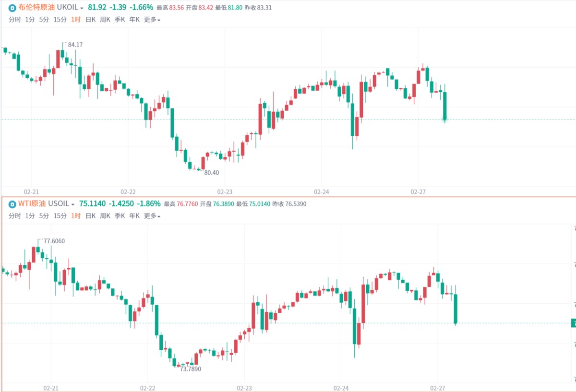Click the 84.17 high marker on Brent chart
Image resolution: width=576 pixels, height=392 pixels.
75,45
